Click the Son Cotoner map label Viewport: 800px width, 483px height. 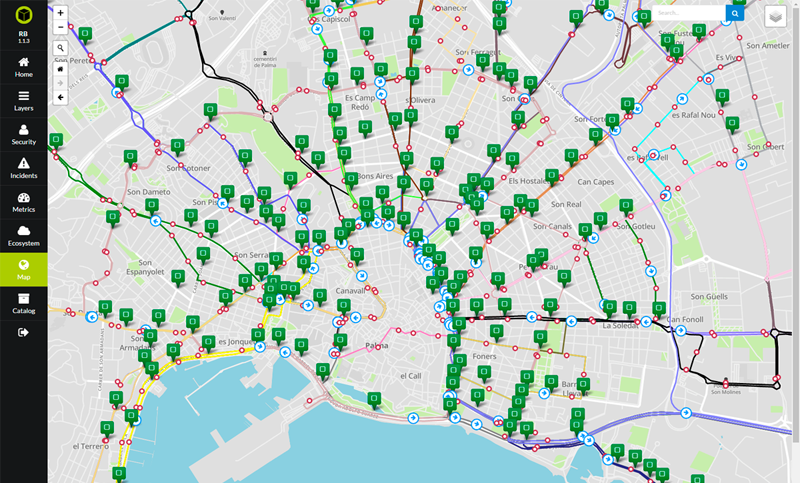click(x=188, y=168)
